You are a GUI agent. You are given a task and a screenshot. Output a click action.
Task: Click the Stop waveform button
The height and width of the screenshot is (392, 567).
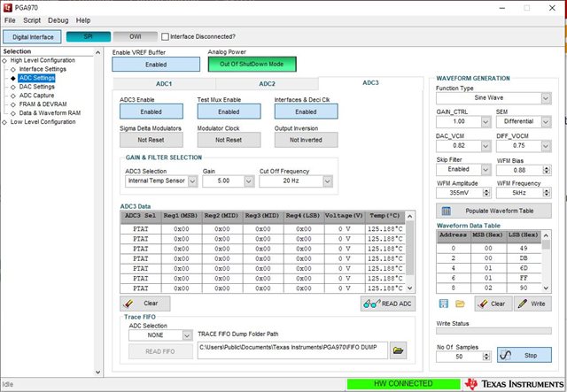tap(524, 356)
